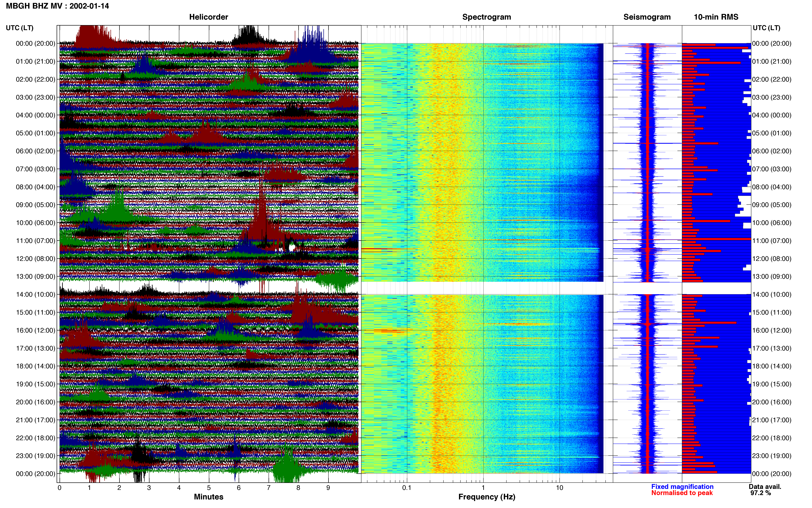Click the '0.1' tick on the Frequency axis
Viewport: 812px width, 508px height.
coord(407,488)
